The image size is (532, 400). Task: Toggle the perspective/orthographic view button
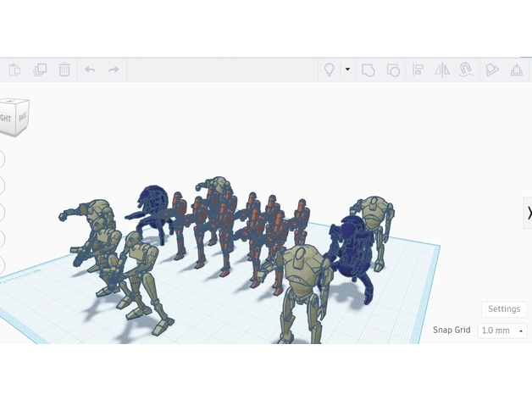click(x=1, y=265)
